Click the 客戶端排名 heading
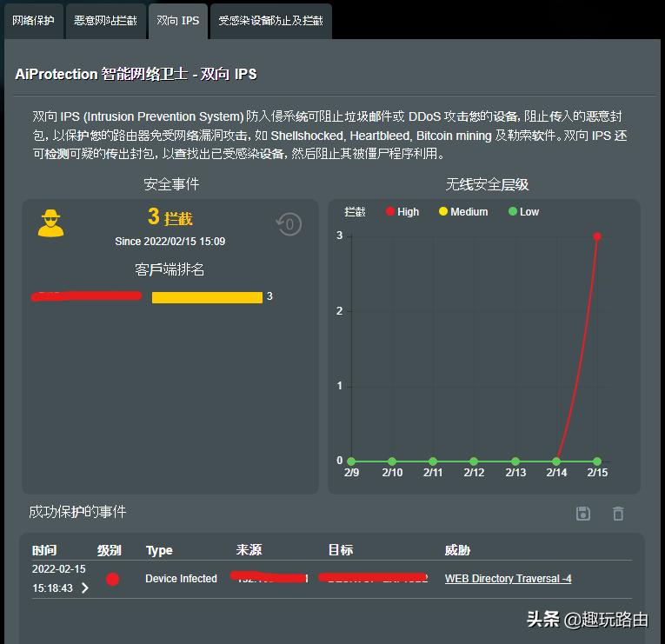The width and height of the screenshot is (665, 644). pos(170,269)
